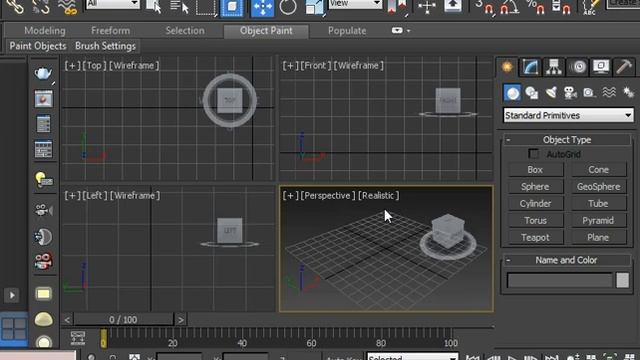Click the teapot render icon in left toolbar
The image size is (640, 360).
click(43, 74)
